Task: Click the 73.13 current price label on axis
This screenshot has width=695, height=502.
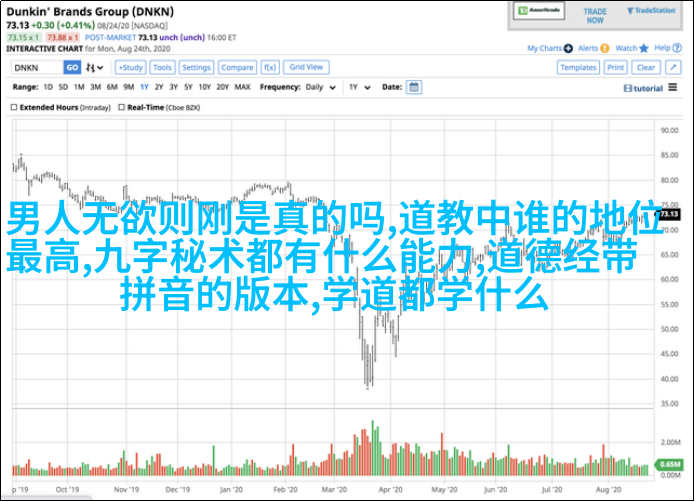Action: point(668,214)
